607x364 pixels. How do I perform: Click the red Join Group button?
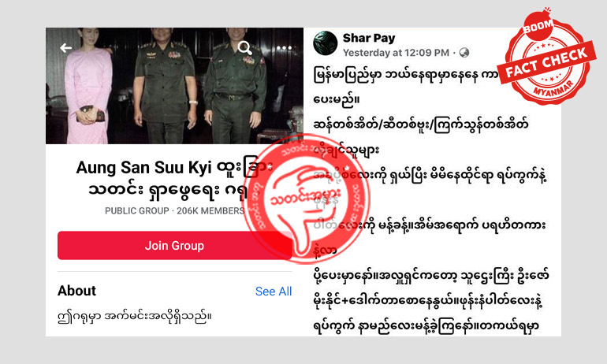[174, 246]
